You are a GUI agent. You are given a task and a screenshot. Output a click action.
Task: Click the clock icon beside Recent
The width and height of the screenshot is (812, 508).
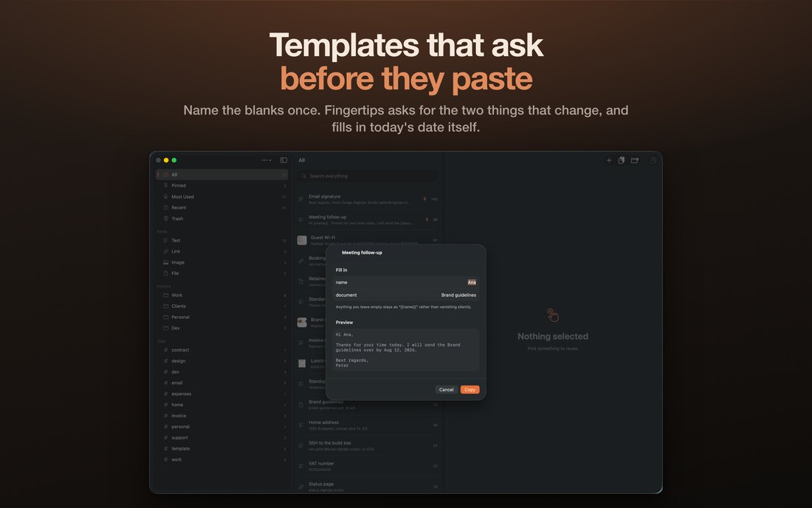coord(165,207)
